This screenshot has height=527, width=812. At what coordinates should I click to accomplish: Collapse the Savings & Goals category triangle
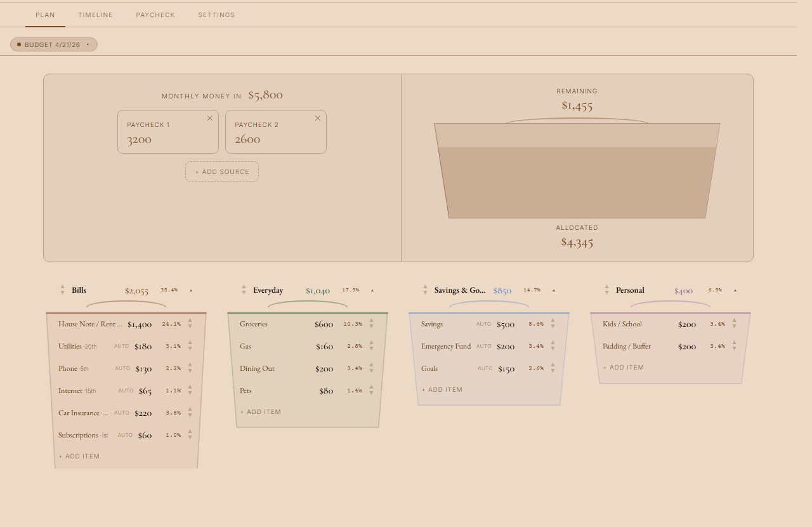tap(554, 291)
